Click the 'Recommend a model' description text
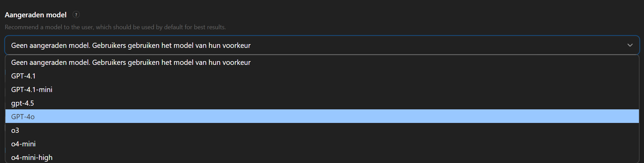Image resolution: width=644 pixels, height=163 pixels. 115,27
